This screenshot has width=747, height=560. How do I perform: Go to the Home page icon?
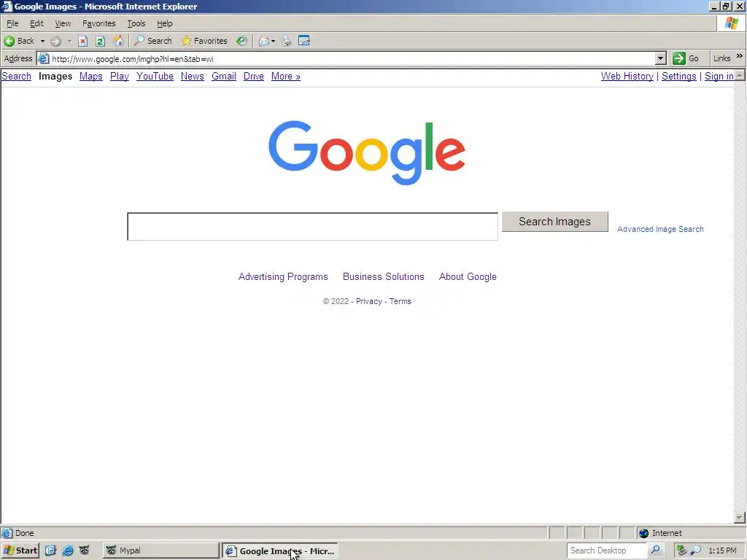click(118, 41)
